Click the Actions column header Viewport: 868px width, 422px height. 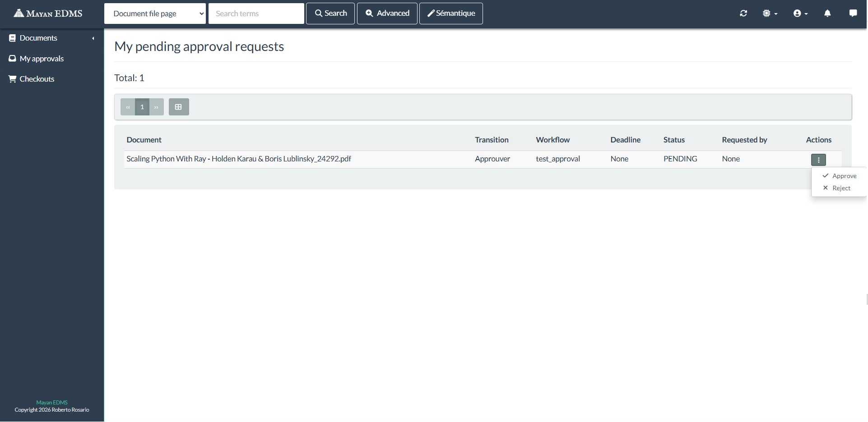coord(818,140)
